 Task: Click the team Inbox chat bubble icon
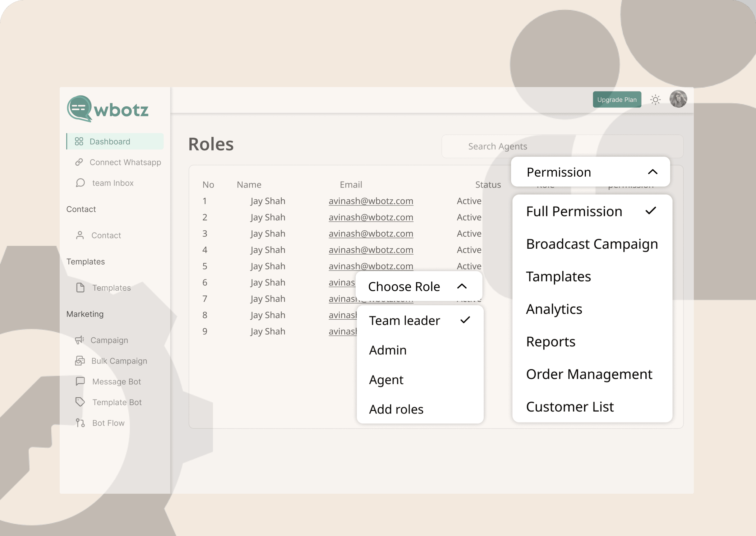click(x=80, y=183)
